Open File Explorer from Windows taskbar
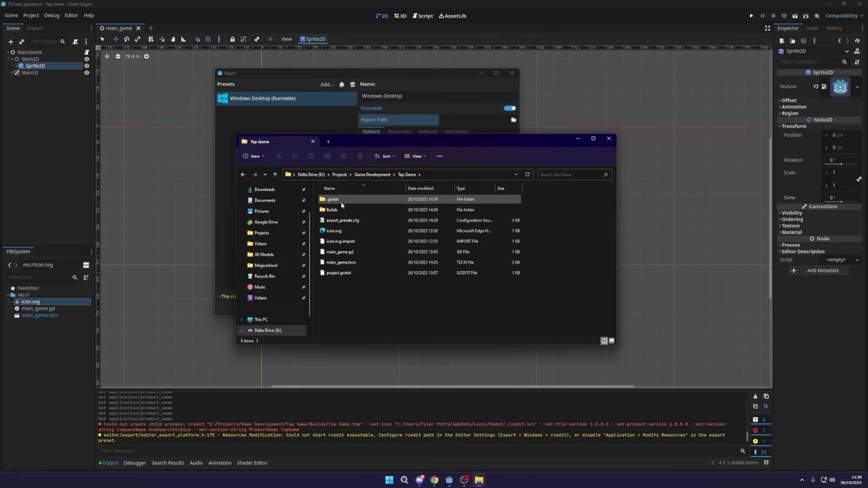 479,480
